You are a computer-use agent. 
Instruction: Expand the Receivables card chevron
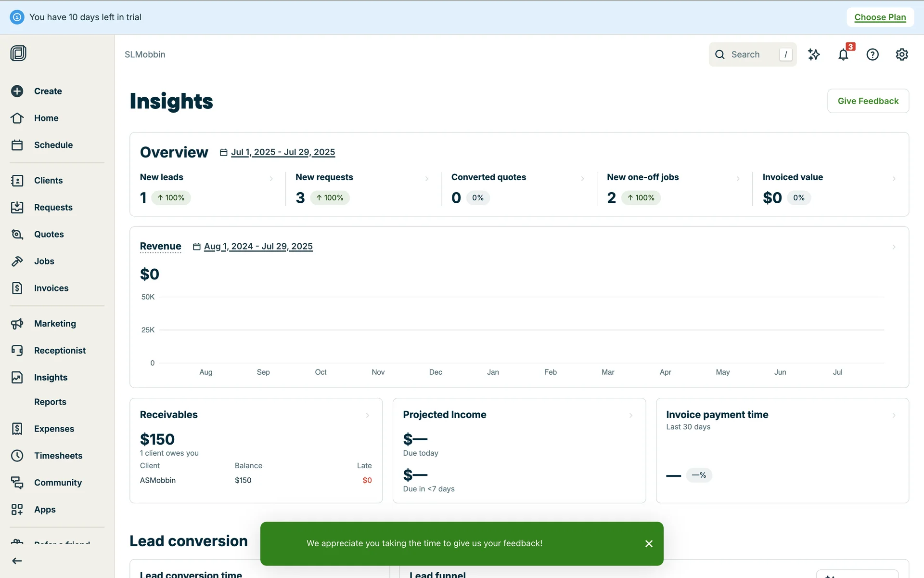coord(368,415)
